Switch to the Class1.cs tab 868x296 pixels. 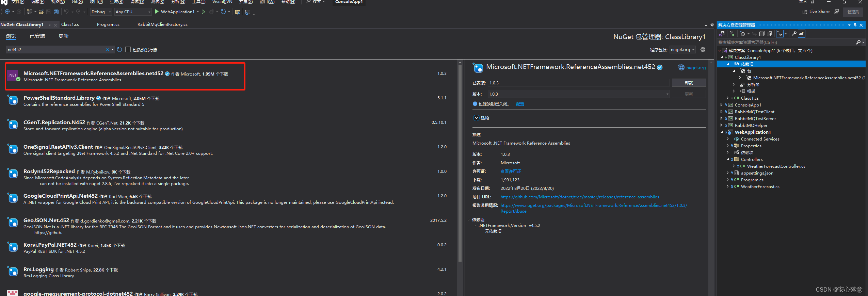(x=70, y=24)
